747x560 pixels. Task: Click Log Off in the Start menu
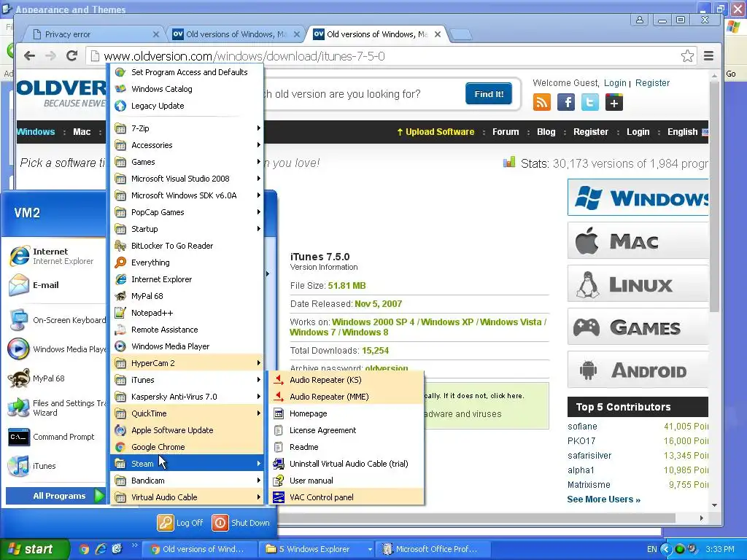[x=181, y=522]
